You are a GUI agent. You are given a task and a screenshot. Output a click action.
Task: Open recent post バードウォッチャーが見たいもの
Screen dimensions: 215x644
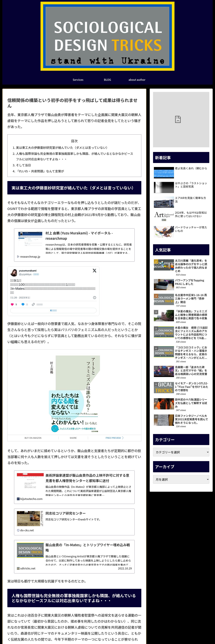[191, 229]
